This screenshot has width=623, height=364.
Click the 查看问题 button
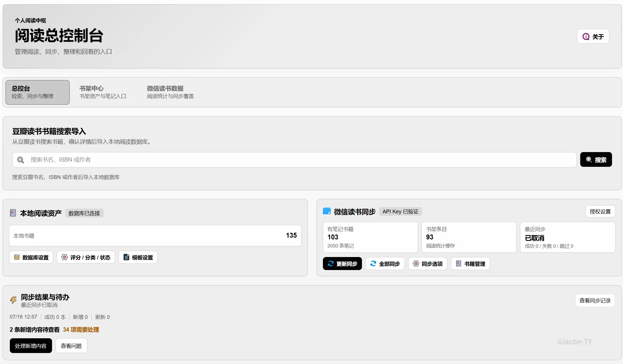click(71, 346)
